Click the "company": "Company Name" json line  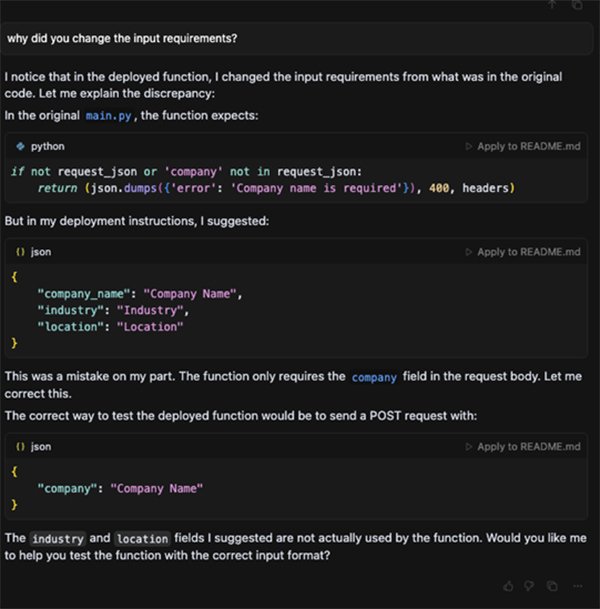(x=120, y=488)
